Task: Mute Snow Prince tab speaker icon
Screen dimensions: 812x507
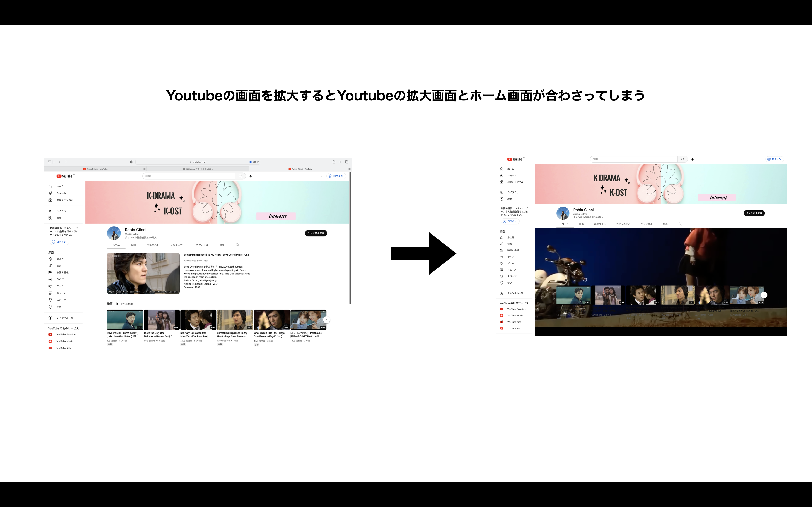Action: (x=144, y=169)
